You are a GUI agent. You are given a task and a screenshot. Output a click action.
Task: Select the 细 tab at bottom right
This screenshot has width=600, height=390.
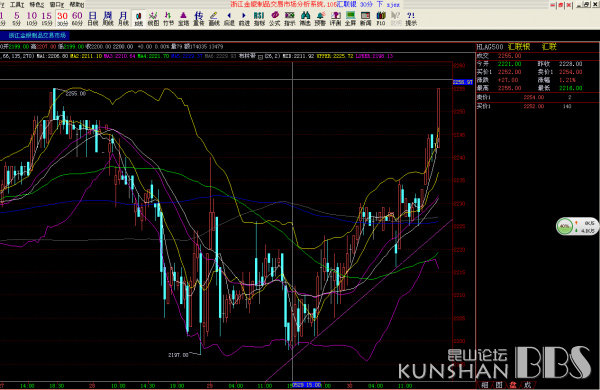click(x=485, y=385)
